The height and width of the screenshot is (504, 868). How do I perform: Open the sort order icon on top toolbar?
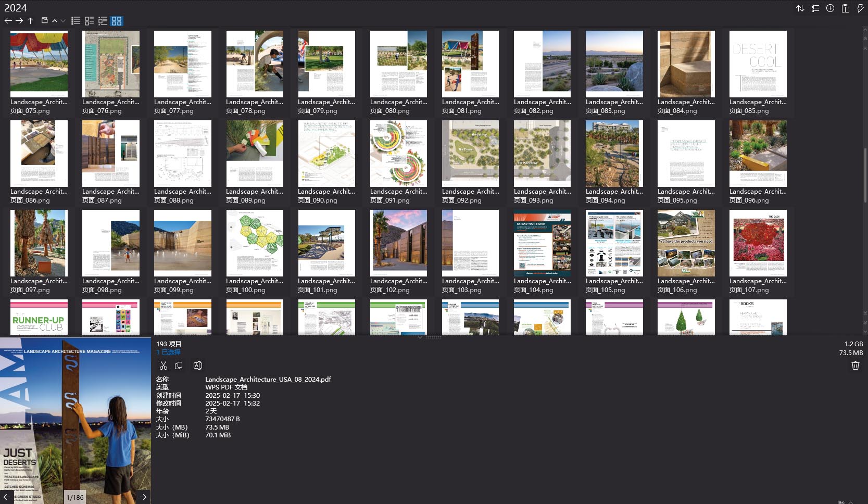[800, 8]
